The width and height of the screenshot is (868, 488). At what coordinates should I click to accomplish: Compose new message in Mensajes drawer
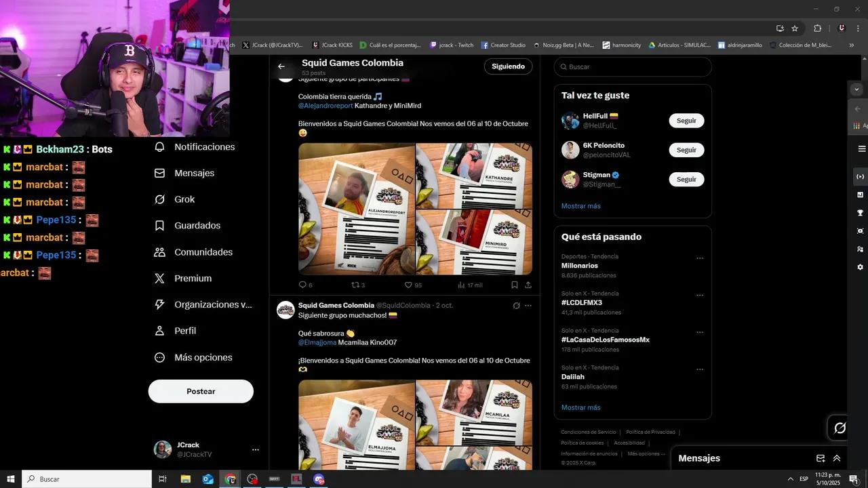coord(821,458)
